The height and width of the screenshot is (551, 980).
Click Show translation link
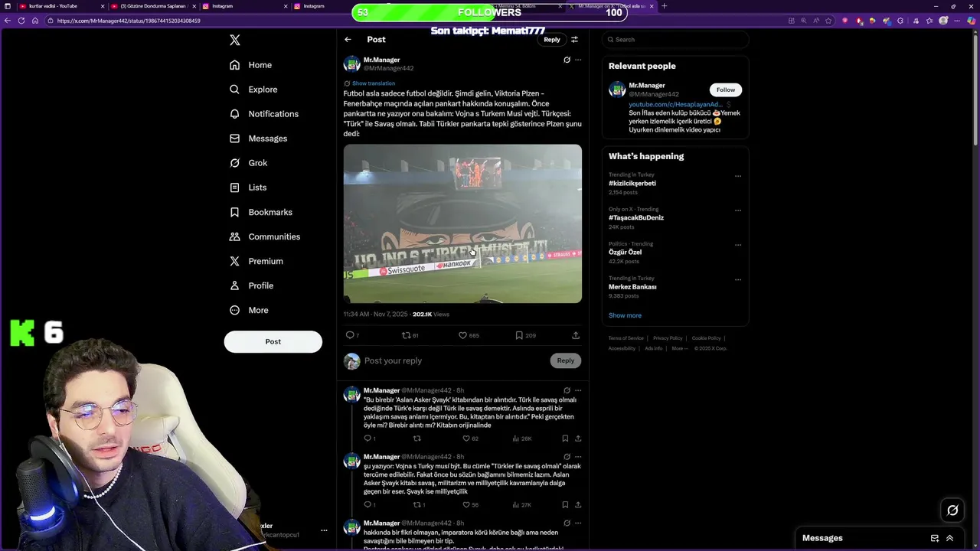(x=374, y=83)
